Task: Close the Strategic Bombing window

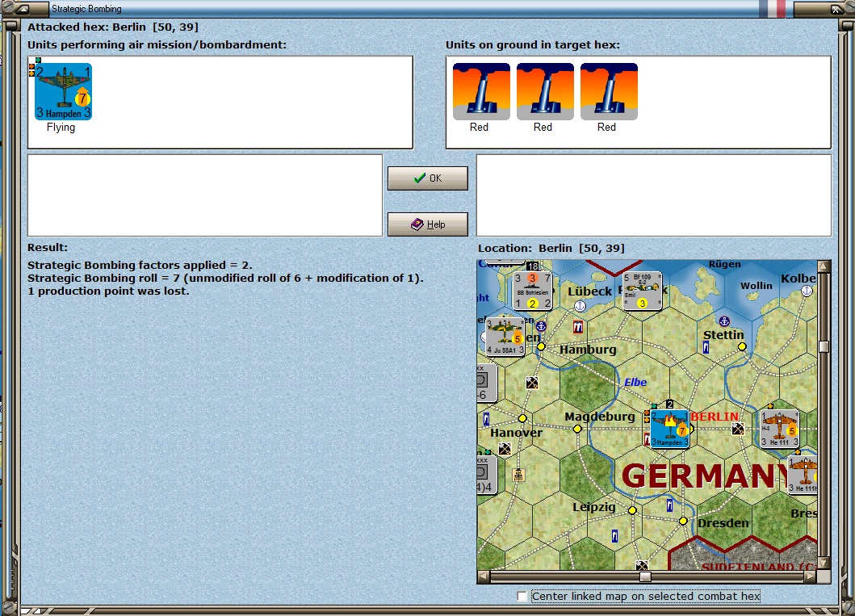Action: (x=835, y=9)
